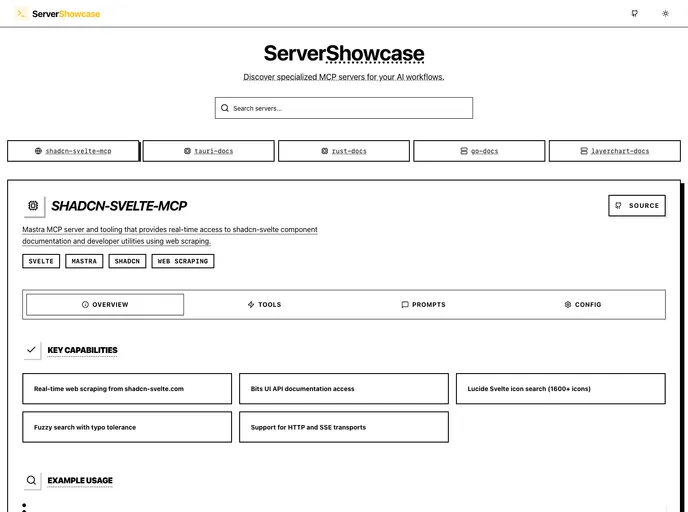Open the Config tab
Viewport: 688px width, 512px height.
[x=583, y=304]
